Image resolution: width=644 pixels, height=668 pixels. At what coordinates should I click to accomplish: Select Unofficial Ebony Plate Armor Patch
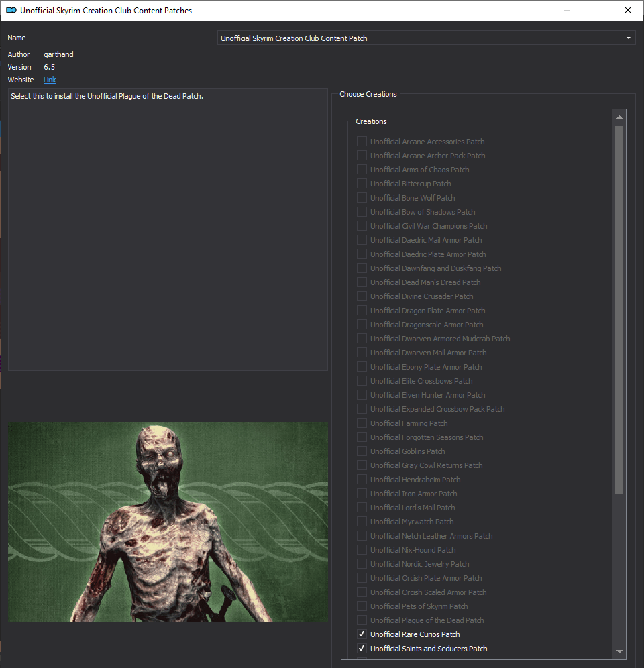coord(362,366)
